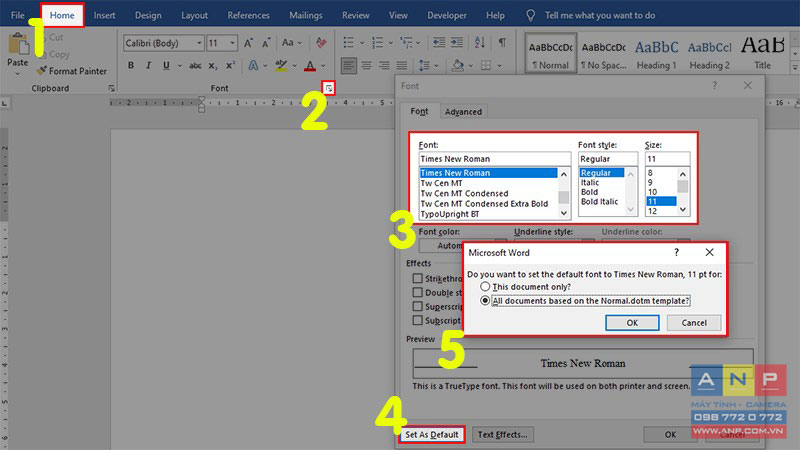Open the References ribbon tab
Screen dimensions: 800x450
248,15
